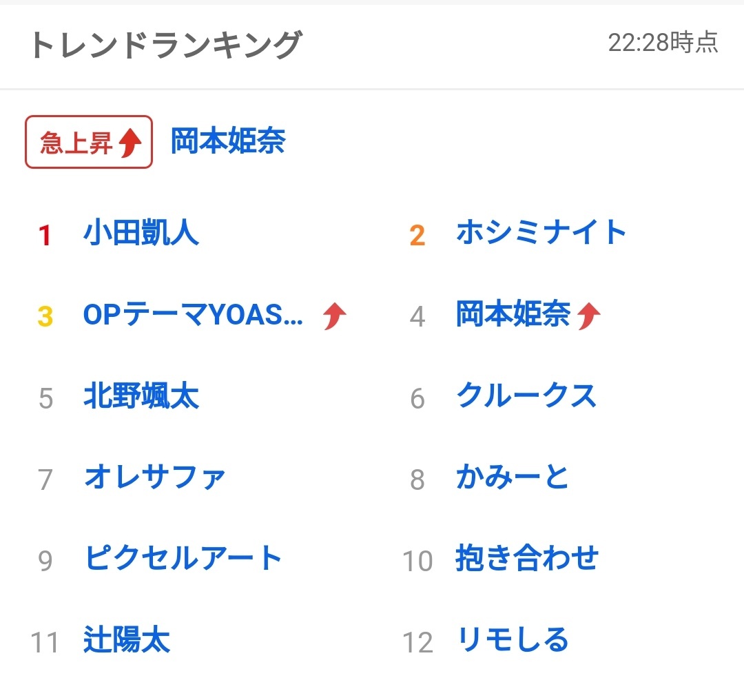Click the red rank number 1
The height and width of the screenshot is (700, 744).
[x=45, y=236]
